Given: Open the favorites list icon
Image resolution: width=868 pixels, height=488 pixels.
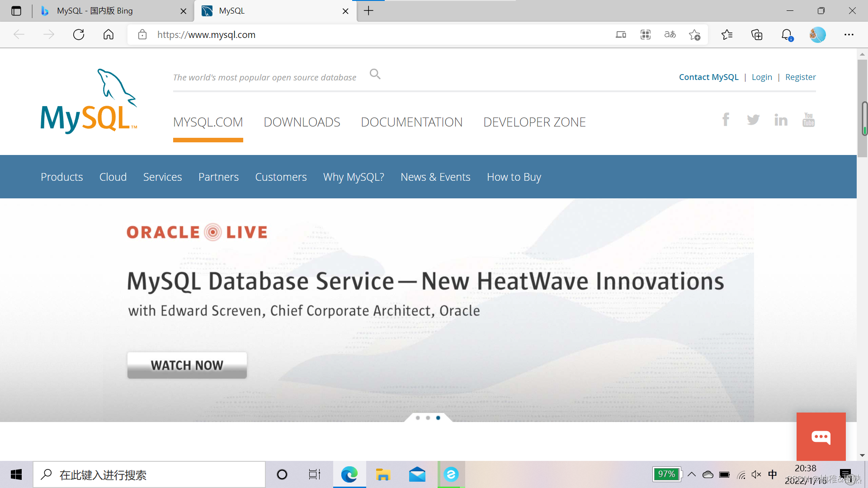Looking at the screenshot, I should click(x=727, y=35).
